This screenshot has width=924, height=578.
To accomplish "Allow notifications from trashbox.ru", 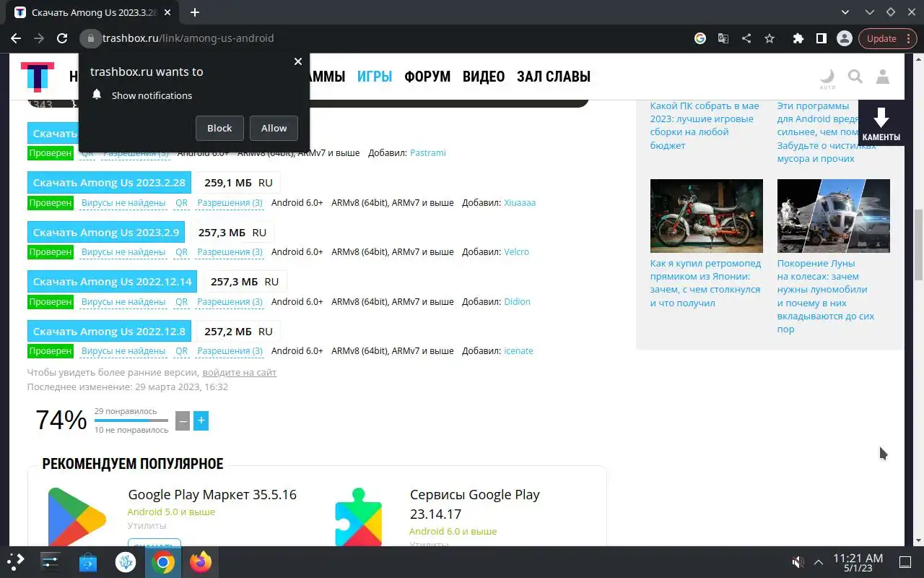I will point(274,128).
